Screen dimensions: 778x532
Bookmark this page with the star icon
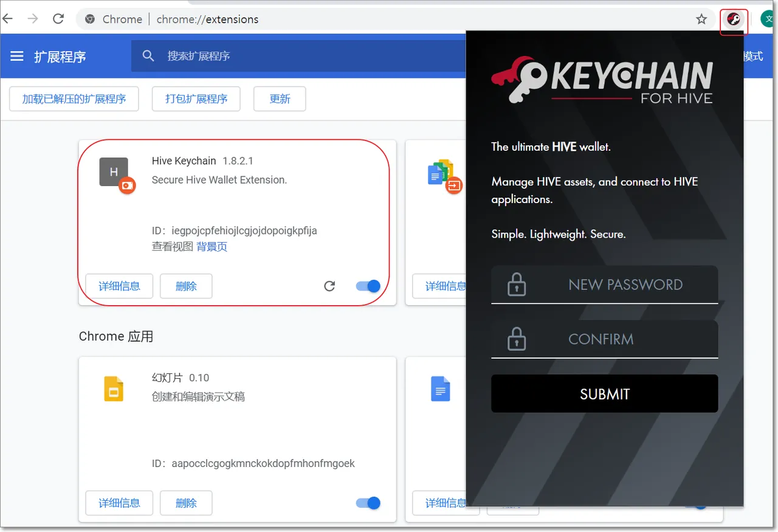point(701,19)
